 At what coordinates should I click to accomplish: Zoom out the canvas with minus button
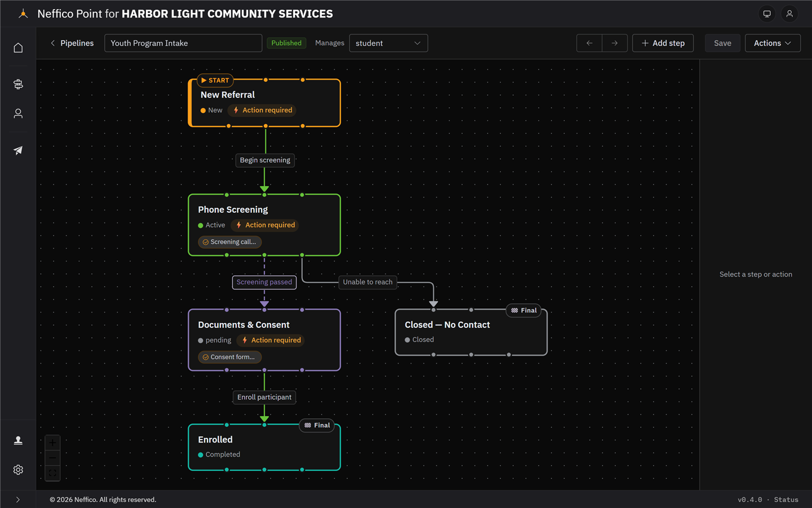52,458
